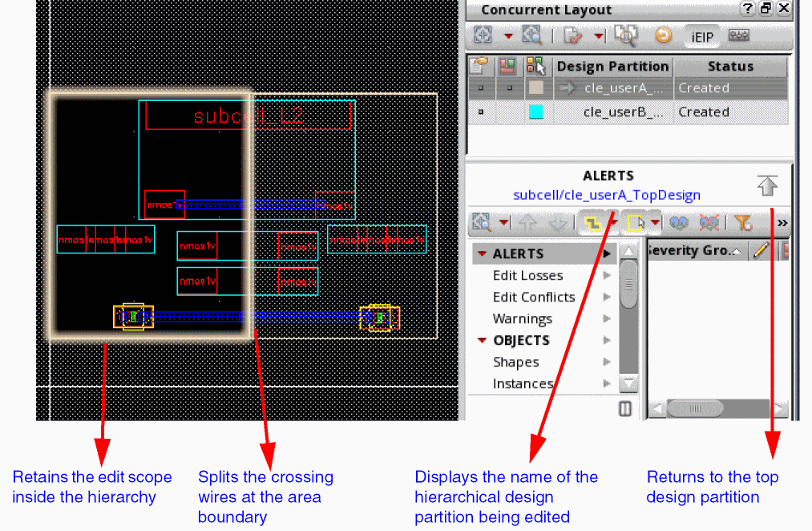The height and width of the screenshot is (531, 812).
Task: Toggle second-column checkbox of cle_userA row
Action: pos(510,88)
